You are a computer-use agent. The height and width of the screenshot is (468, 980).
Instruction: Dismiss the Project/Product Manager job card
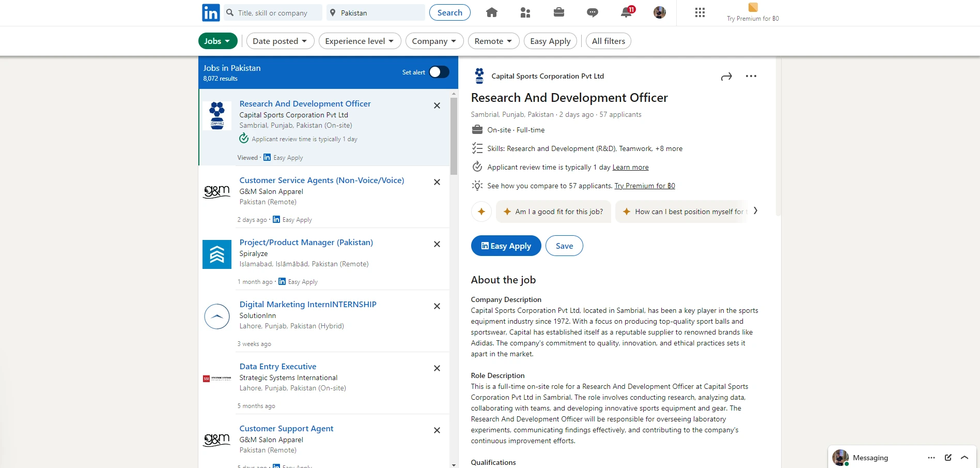(437, 244)
